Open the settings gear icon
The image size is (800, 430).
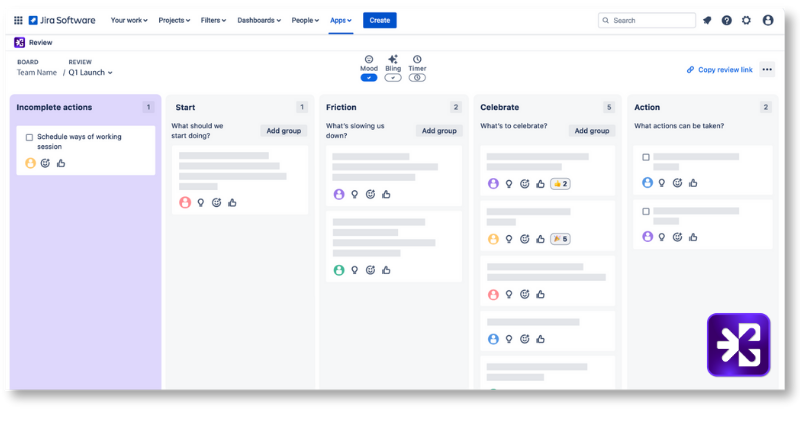746,20
